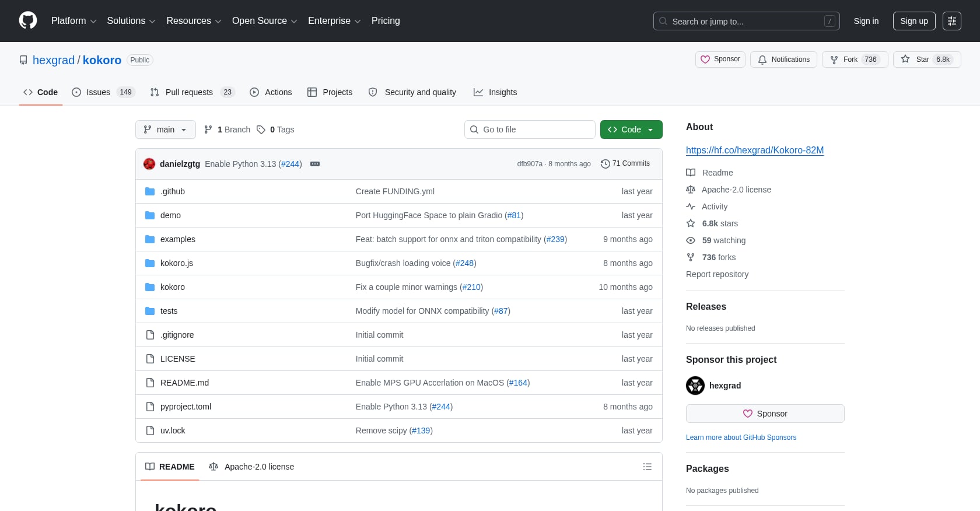Screen dimensions: 980x511
Task: Click the kokoro.js folder icon
Action: (x=150, y=263)
